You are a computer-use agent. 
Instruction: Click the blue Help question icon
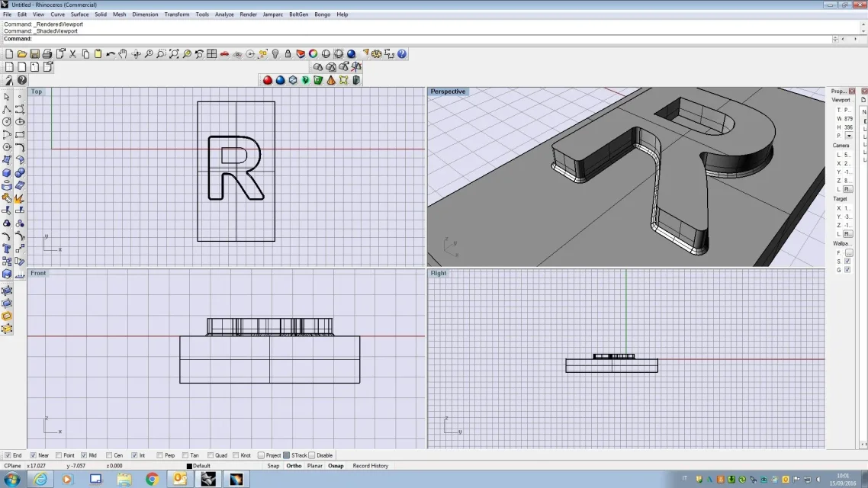click(402, 53)
